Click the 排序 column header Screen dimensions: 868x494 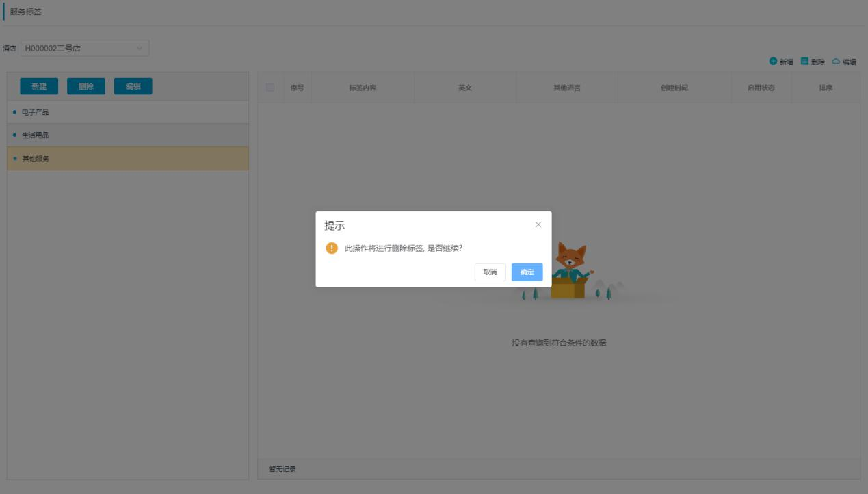pyautogui.click(x=826, y=88)
